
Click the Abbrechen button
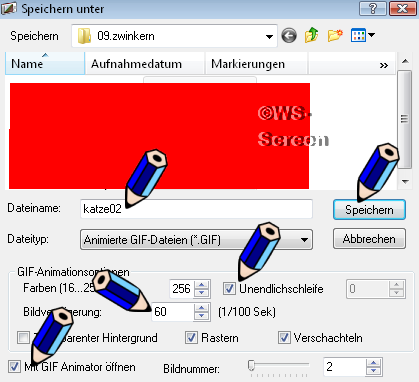coord(369,239)
